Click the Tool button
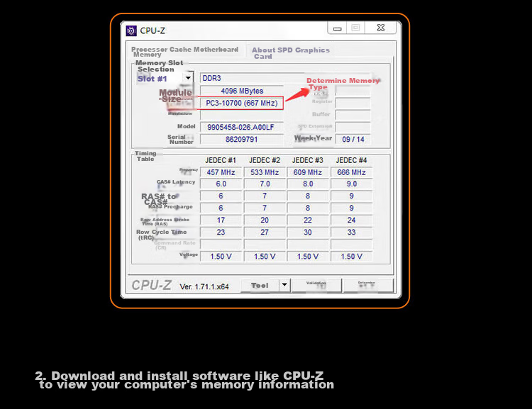 [260, 286]
